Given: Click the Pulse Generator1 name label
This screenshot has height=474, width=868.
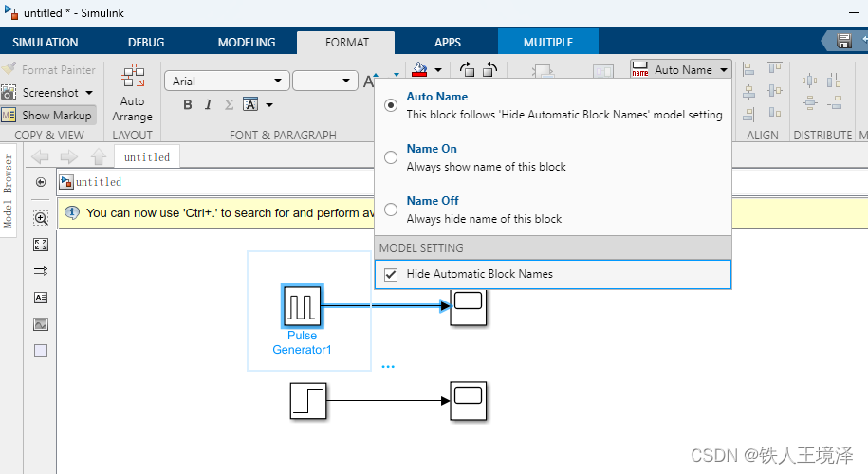Looking at the screenshot, I should pos(302,342).
